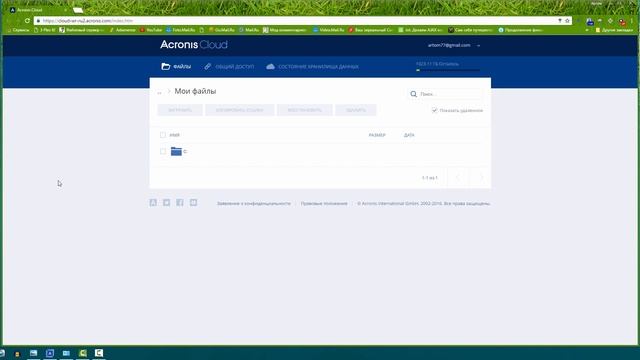Click the browser address bar URL

[88, 20]
